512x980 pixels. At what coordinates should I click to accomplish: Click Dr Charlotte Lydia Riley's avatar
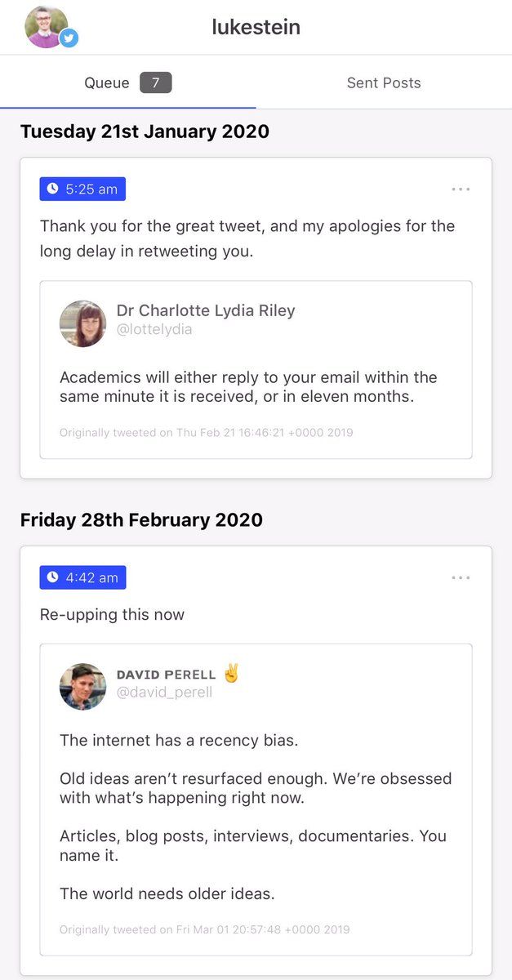coord(82,323)
